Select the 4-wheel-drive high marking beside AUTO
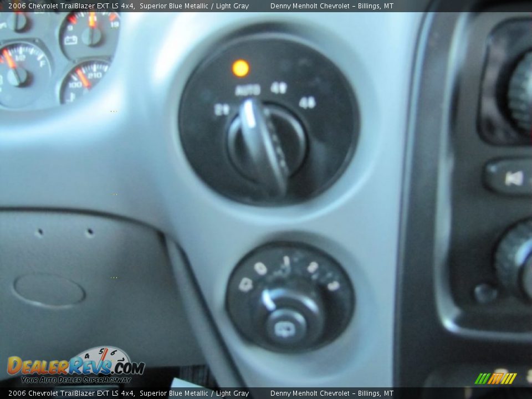532x399 pixels. [279, 88]
